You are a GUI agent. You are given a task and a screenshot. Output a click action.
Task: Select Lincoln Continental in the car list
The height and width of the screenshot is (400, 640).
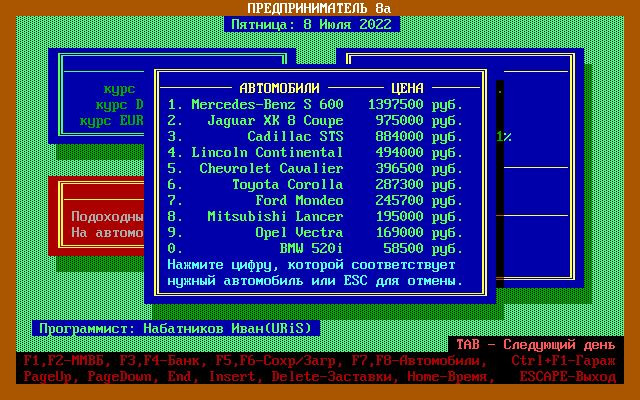click(x=315, y=152)
